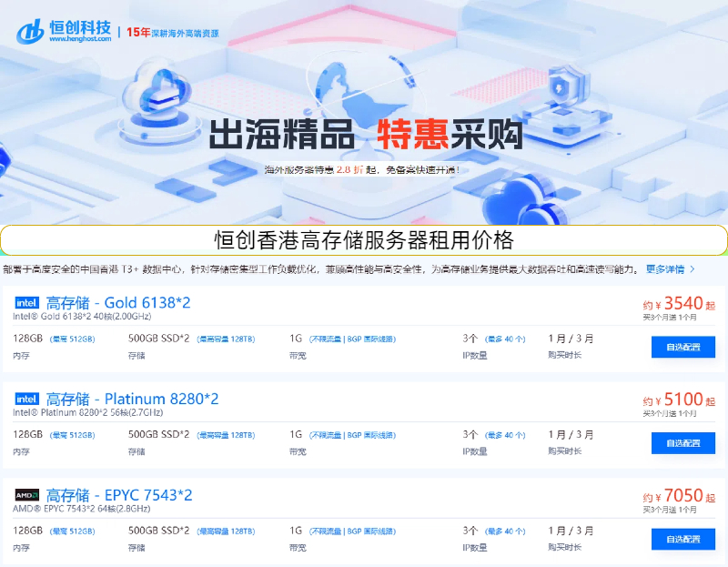
Task: Open 高存储 - Platinum 8280*2 title link
Action: pos(132,399)
